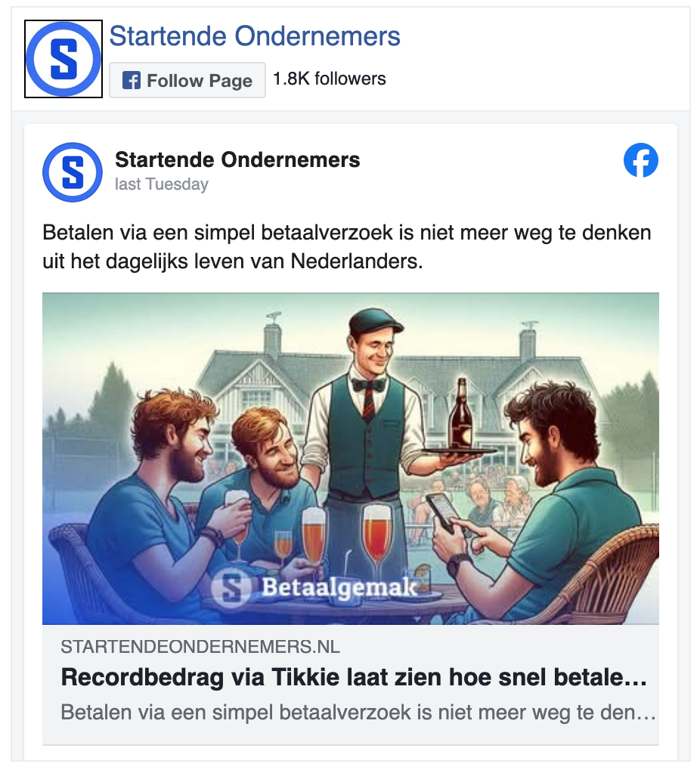Open the Startende Ondernemers page title link

tap(255, 36)
